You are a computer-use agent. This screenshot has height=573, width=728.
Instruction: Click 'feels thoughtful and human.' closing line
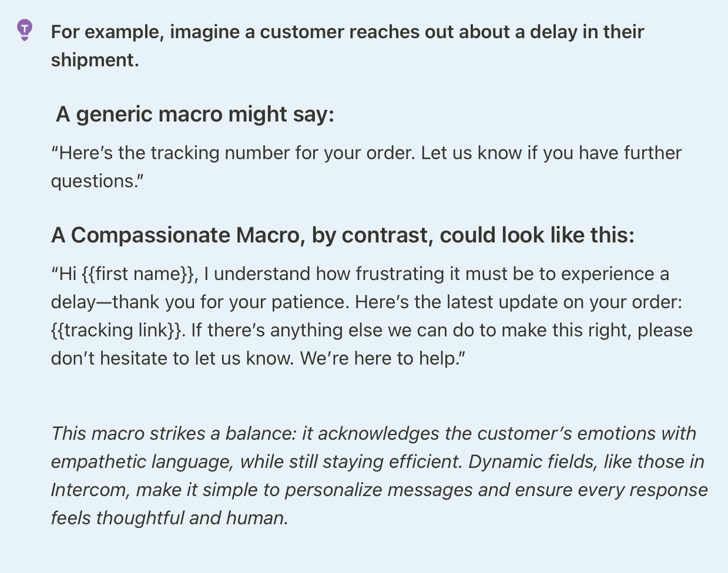(x=170, y=518)
